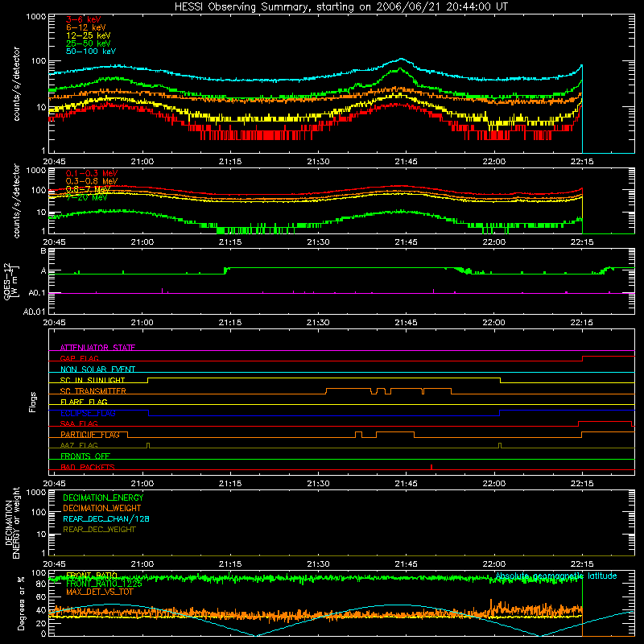Click the 'FRONT_RATIO_1225' legend label

104,584
